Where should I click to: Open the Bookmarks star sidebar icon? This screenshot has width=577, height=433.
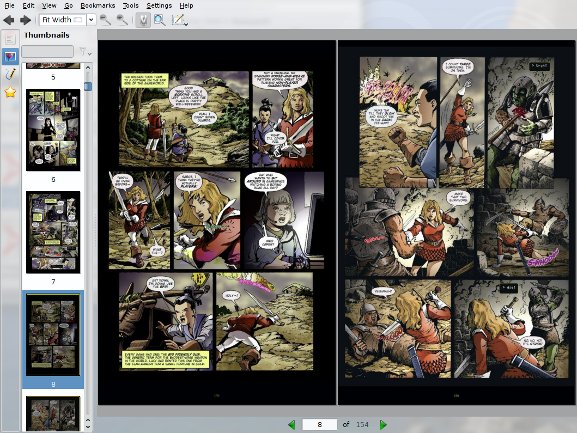tap(10, 92)
